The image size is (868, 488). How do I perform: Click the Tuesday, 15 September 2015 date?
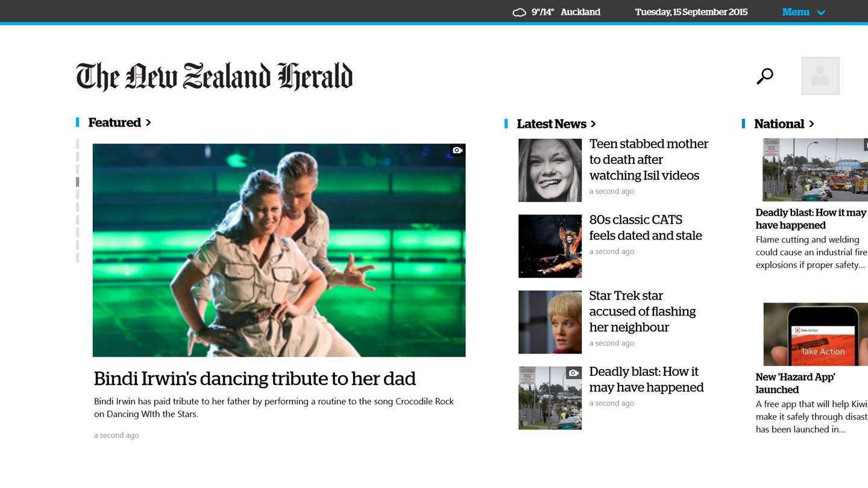tap(691, 12)
